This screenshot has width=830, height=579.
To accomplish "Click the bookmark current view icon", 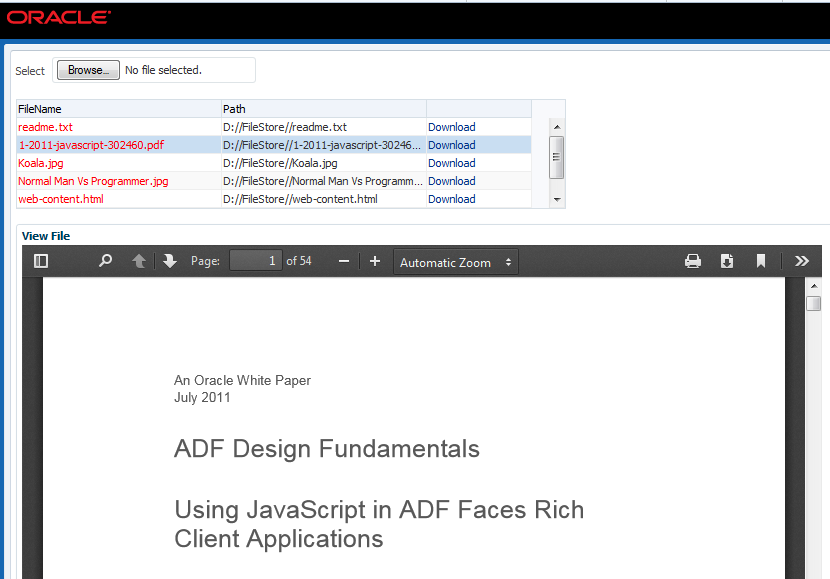I will pos(761,261).
